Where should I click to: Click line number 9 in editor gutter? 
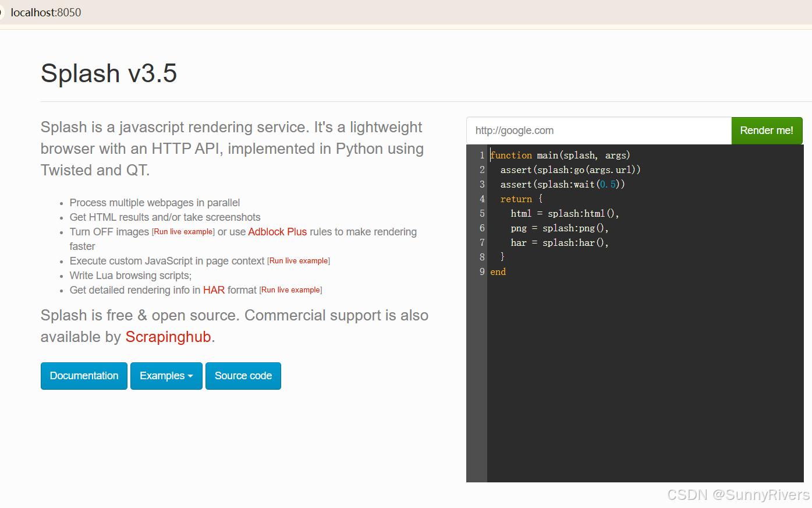[x=482, y=271]
